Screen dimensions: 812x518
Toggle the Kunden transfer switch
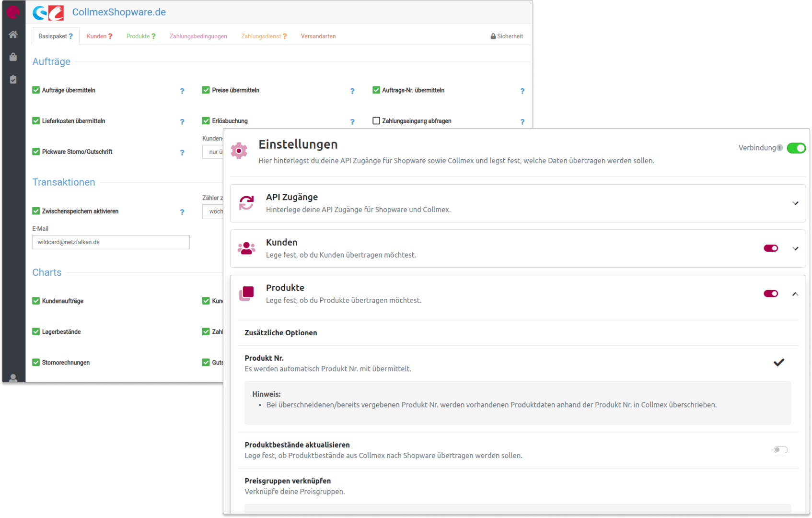771,248
